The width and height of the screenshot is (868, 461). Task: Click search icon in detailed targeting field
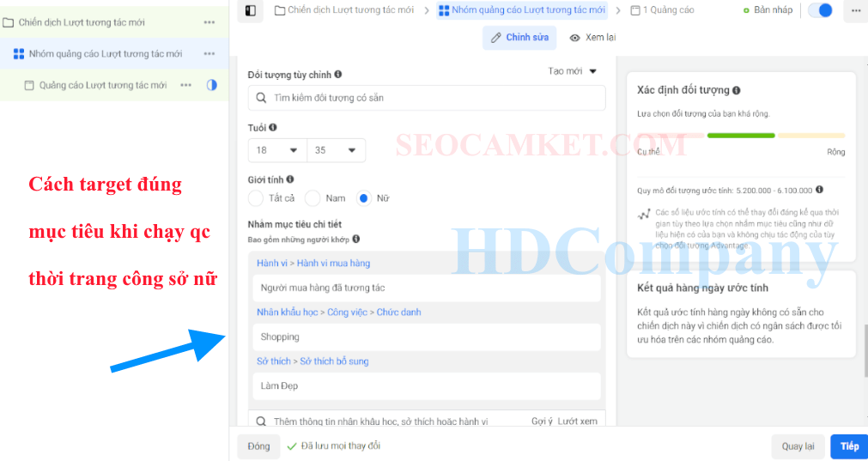(x=261, y=422)
